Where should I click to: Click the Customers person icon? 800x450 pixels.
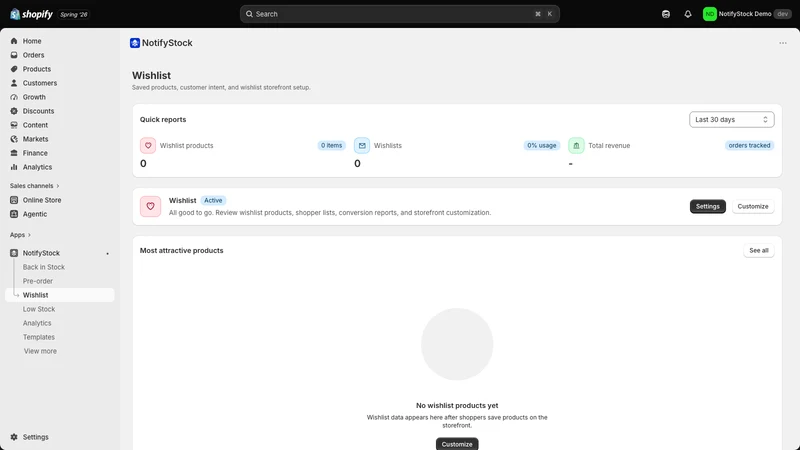pos(14,83)
